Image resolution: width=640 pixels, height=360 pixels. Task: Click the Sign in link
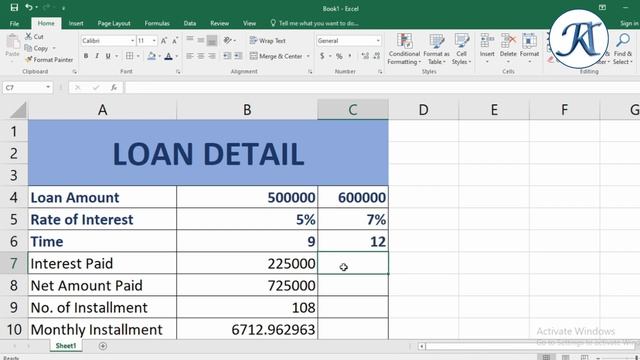click(629, 24)
